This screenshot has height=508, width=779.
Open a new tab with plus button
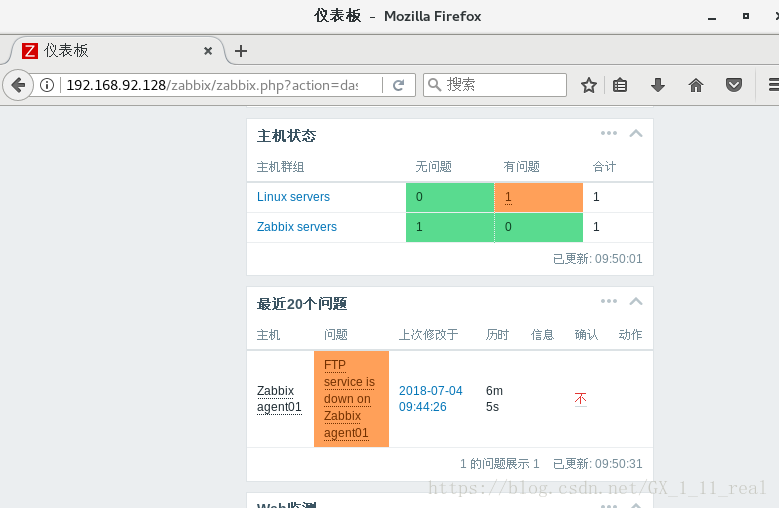(x=241, y=51)
